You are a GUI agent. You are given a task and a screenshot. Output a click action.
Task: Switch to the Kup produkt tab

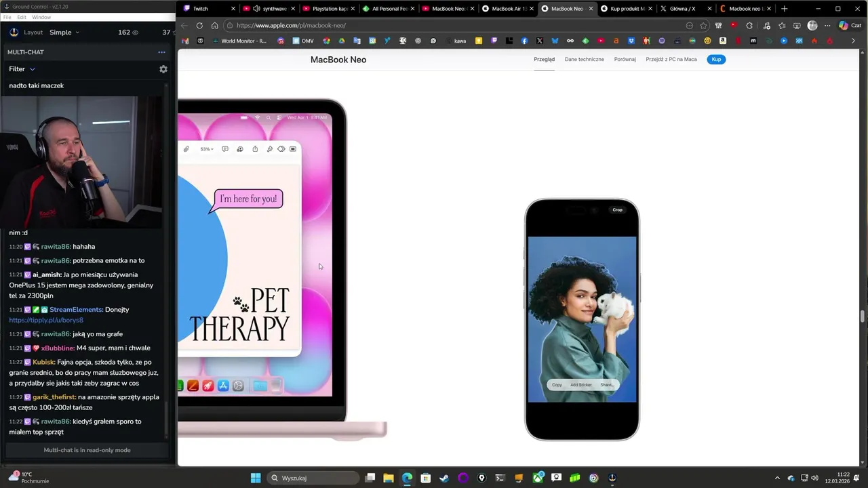click(x=627, y=9)
